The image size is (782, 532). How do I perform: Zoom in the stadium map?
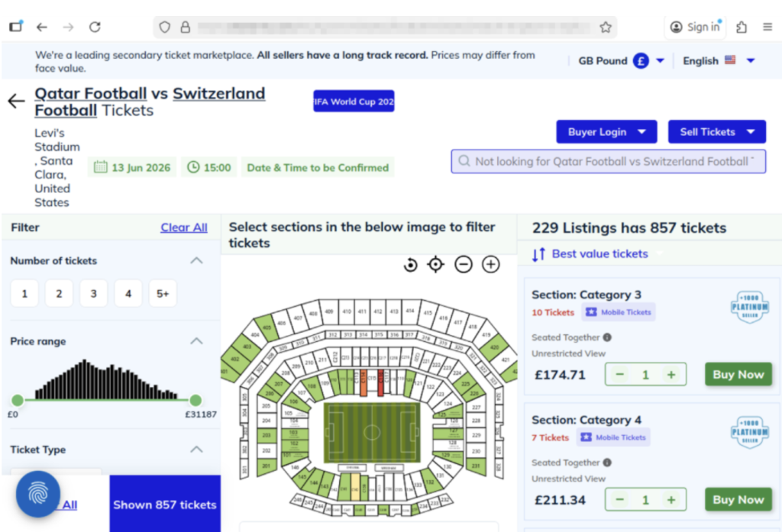pos(491,265)
